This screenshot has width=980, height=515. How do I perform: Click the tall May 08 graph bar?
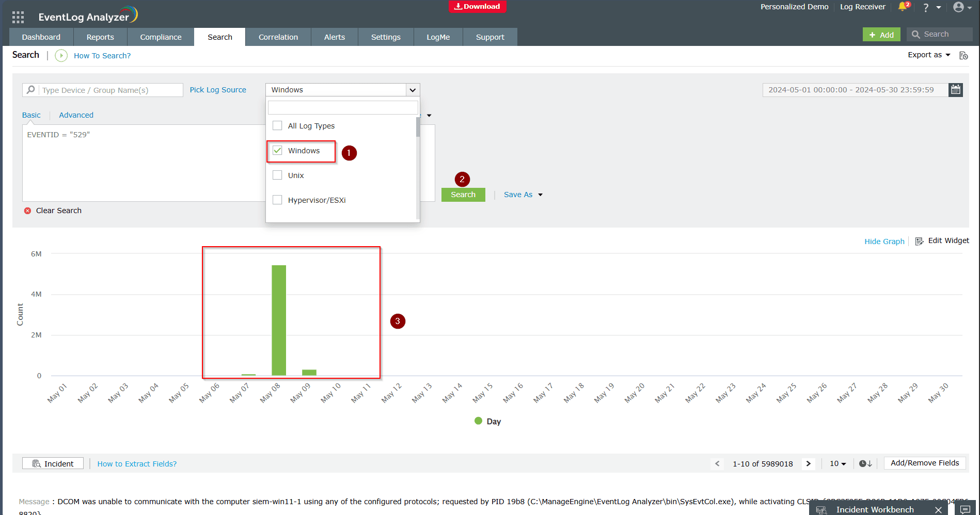[x=279, y=320]
